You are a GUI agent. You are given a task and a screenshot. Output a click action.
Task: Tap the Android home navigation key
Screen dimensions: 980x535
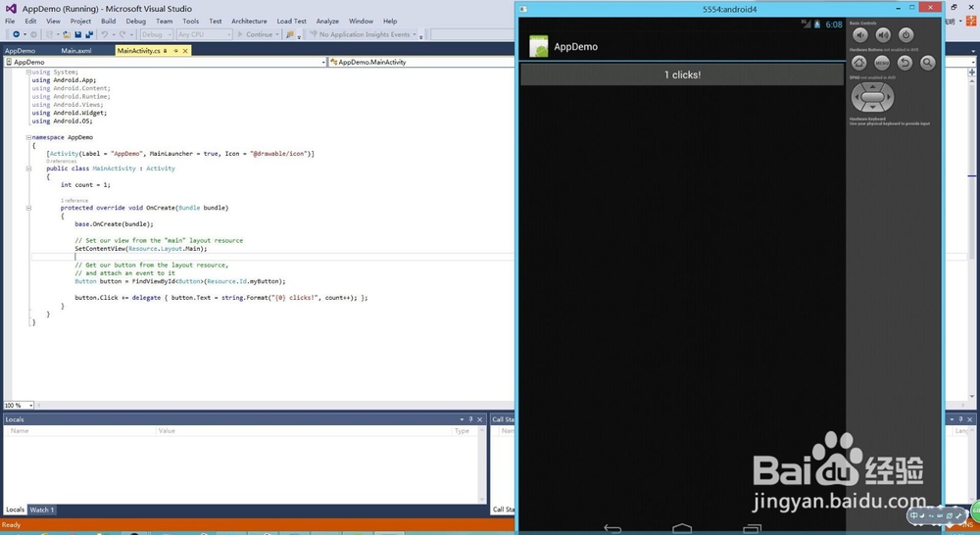[682, 529]
